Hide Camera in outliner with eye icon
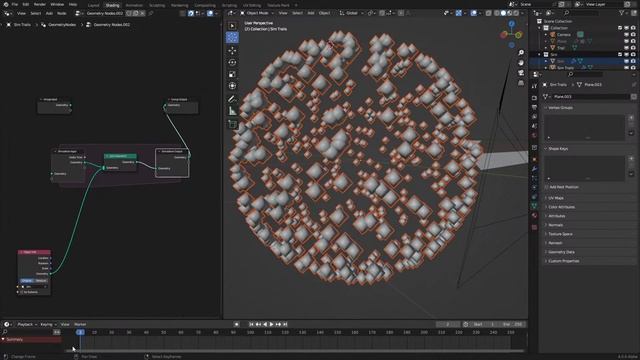 [x=627, y=35]
